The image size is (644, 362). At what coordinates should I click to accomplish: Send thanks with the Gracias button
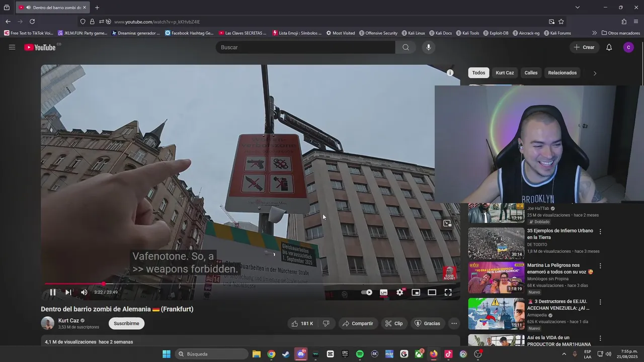427,323
